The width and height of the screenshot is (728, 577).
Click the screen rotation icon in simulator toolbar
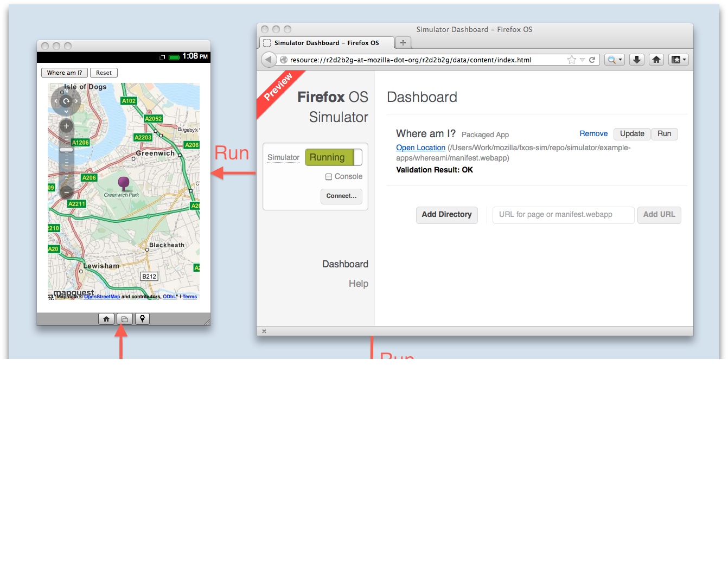tap(124, 319)
